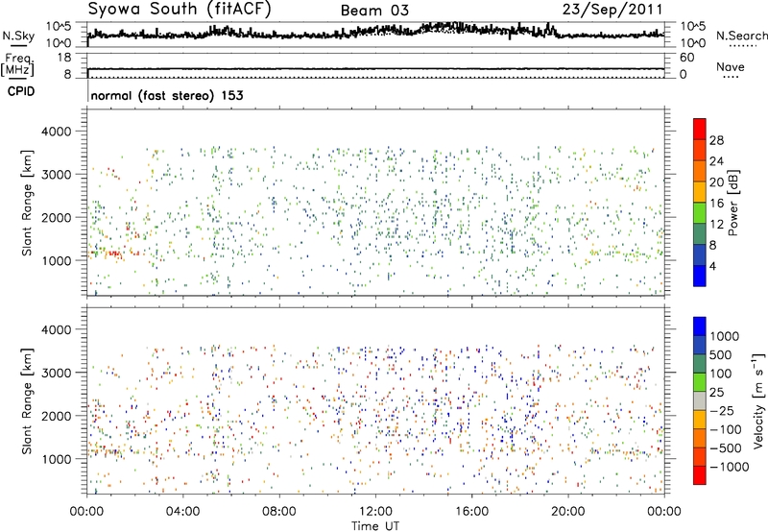Click the 'N.Search' legend label
768x532 pixels.
point(741,36)
